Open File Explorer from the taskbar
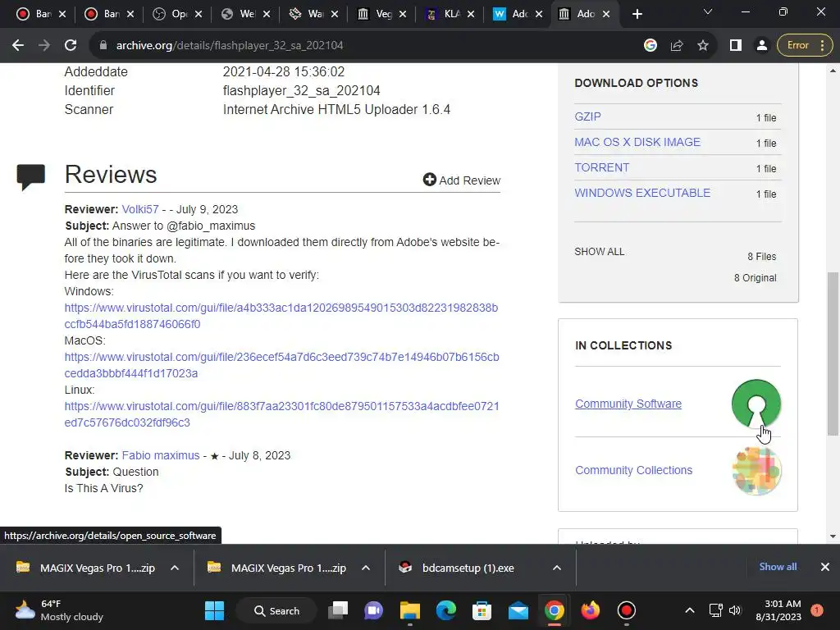Viewport: 840px width, 630px height. pyautogui.click(x=410, y=610)
